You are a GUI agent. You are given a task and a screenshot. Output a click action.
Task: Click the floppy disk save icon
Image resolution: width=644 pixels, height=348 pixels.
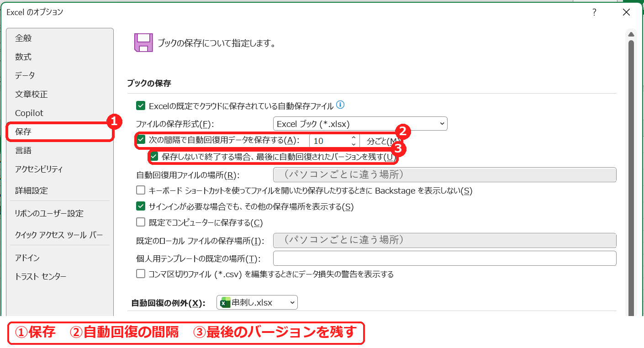(x=143, y=43)
